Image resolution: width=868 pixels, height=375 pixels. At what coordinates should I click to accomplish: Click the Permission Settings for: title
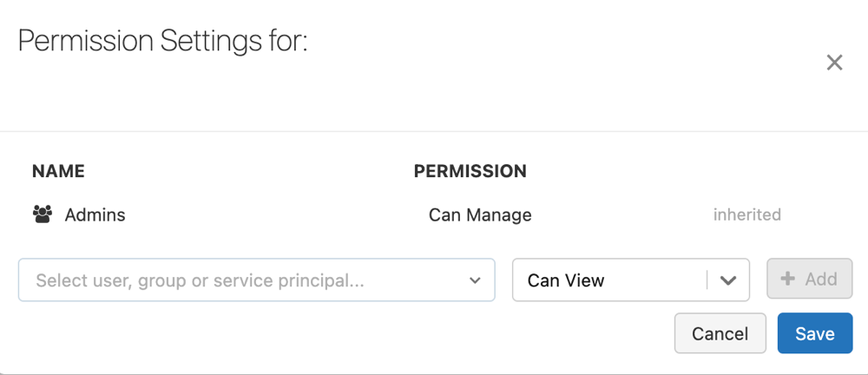coord(163,41)
